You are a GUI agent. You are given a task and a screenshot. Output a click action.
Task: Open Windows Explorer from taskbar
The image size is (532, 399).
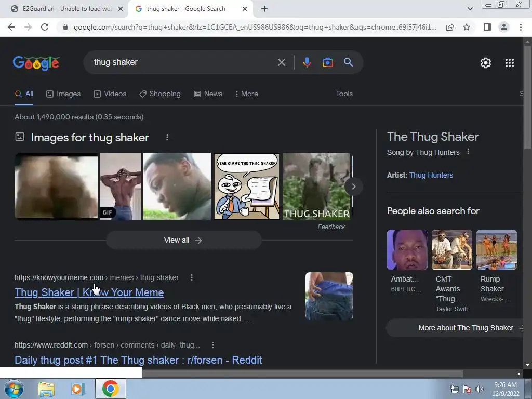(x=46, y=389)
